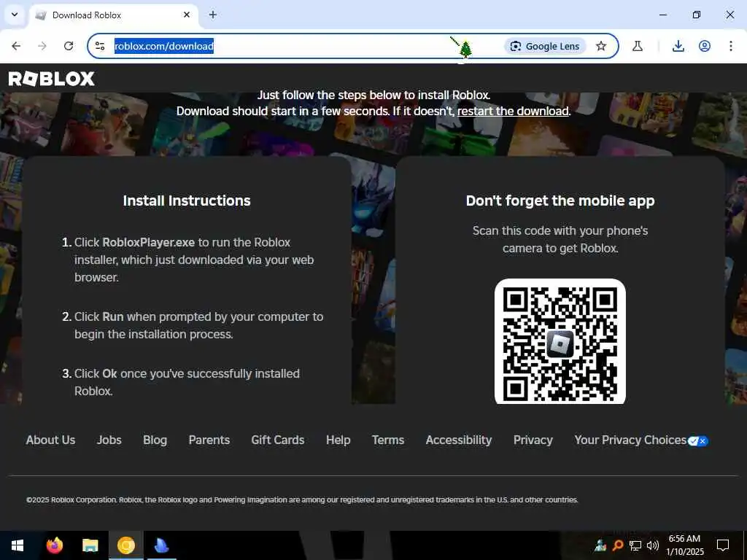Open the blue app taskbar icon
747x560 pixels.
pyautogui.click(x=162, y=545)
